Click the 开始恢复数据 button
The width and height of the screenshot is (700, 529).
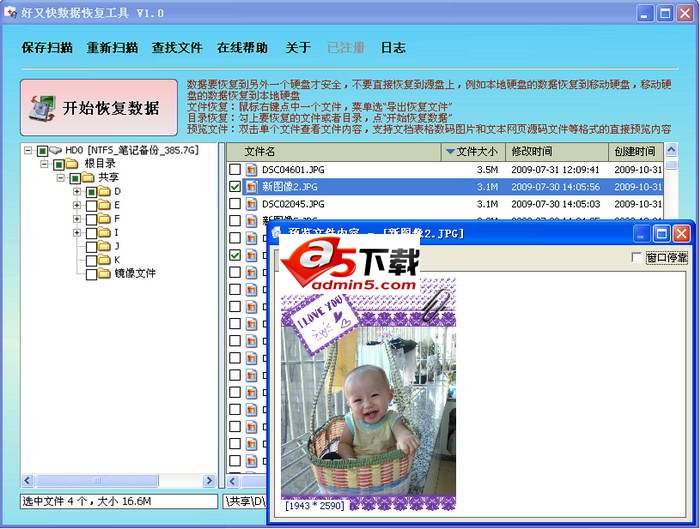click(99, 108)
